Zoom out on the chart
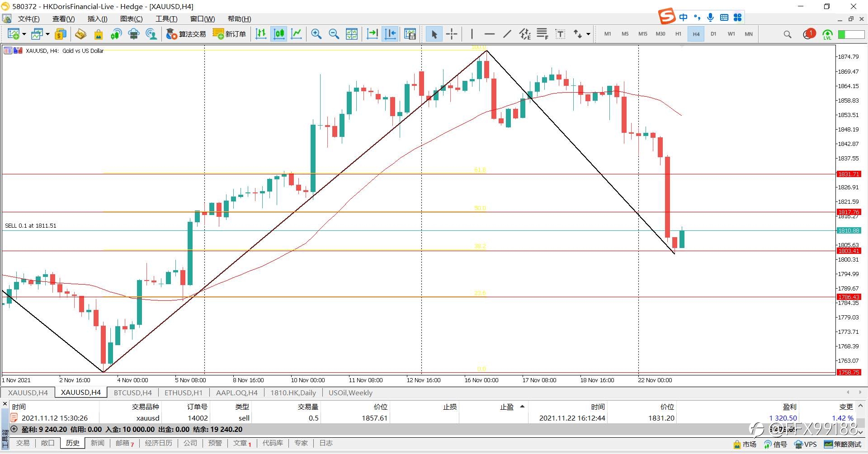This screenshot has height=454, width=868. 334,34
